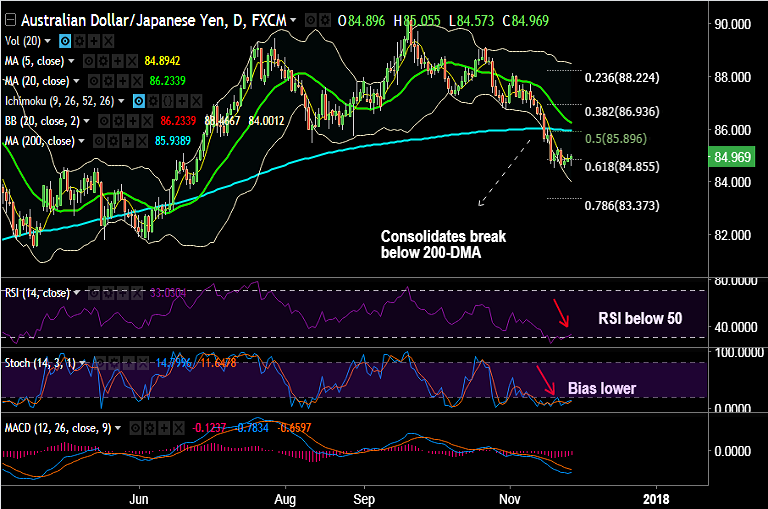The image size is (768, 509).
Task: Expand the BB (20, close, 2) dropdown arrow
Action: click(86, 121)
